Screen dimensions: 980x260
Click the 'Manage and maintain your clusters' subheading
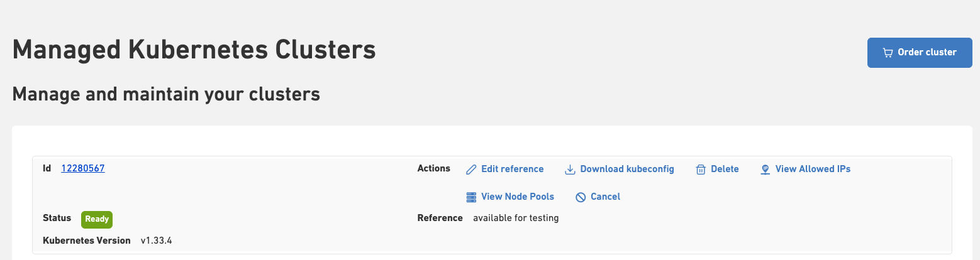tap(166, 94)
